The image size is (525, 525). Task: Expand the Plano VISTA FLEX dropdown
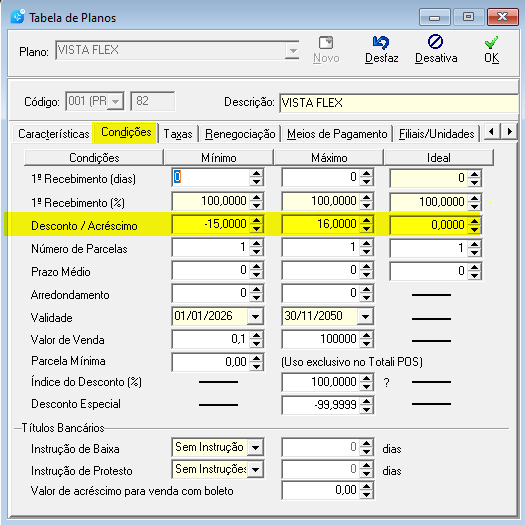point(293,51)
